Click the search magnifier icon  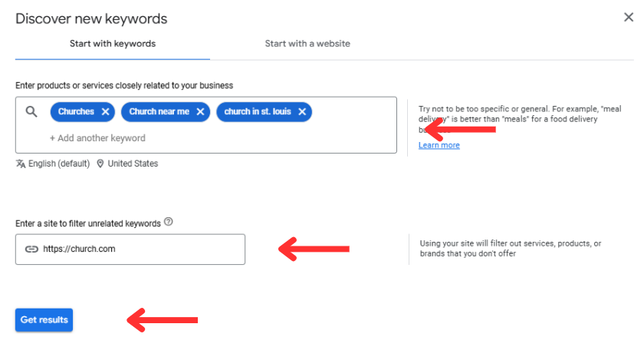(31, 111)
